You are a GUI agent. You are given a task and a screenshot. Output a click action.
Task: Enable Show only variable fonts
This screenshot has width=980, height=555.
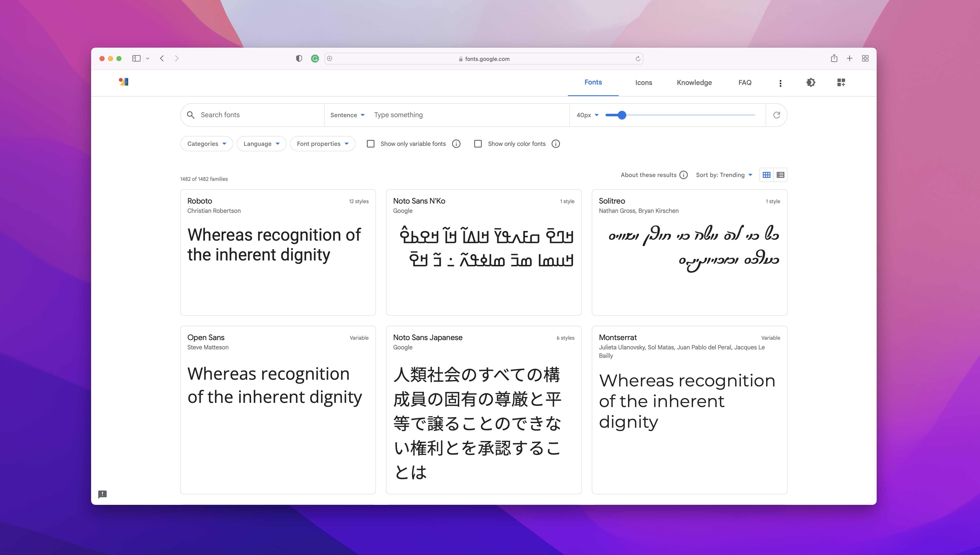pyautogui.click(x=370, y=144)
